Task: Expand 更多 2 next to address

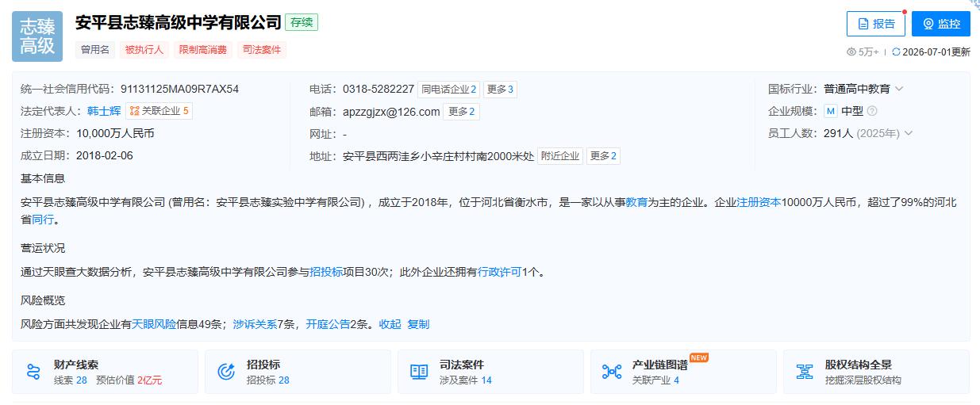Action: [x=603, y=156]
